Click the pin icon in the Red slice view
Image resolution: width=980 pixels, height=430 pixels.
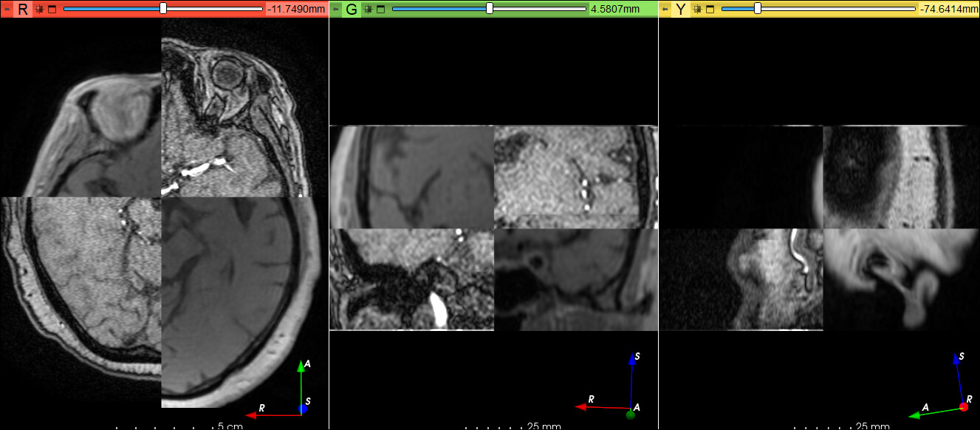(x=7, y=9)
